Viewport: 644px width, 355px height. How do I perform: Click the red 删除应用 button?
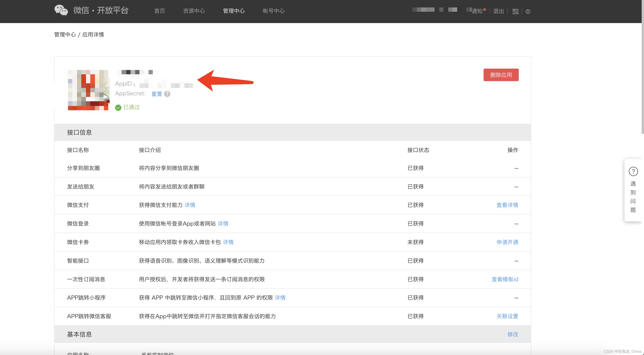(501, 75)
